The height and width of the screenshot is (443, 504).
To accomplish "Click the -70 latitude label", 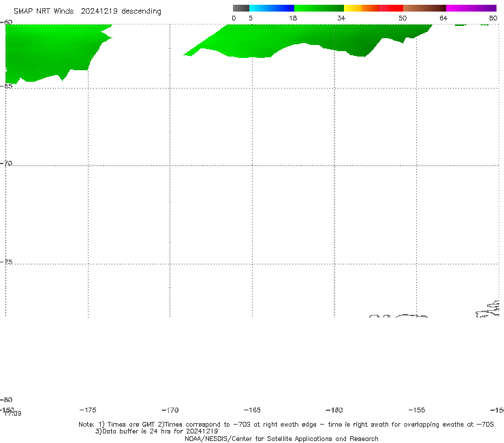I will click(6, 164).
